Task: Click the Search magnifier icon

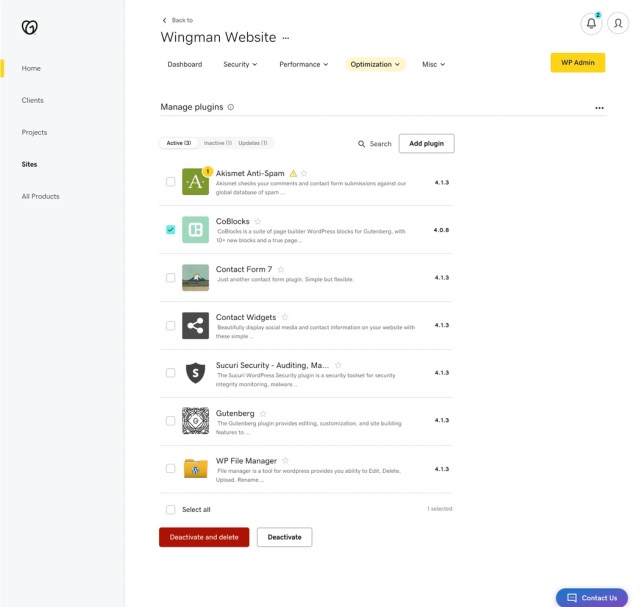Action: click(361, 144)
